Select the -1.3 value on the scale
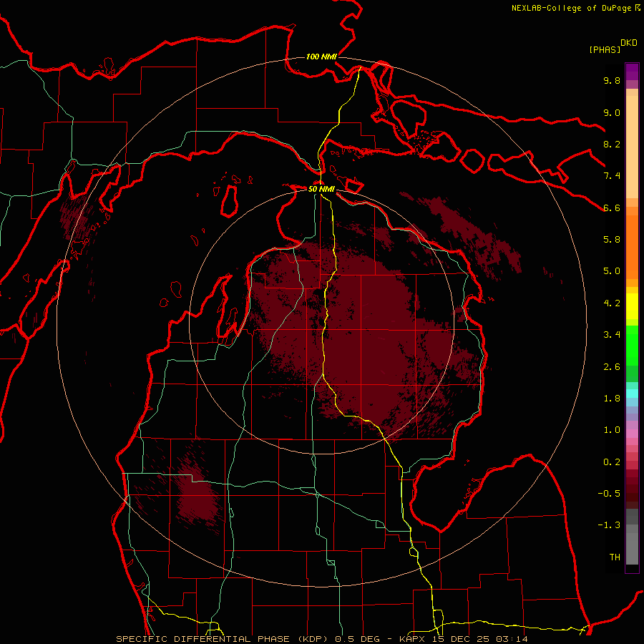The image size is (644, 644). coord(609,525)
